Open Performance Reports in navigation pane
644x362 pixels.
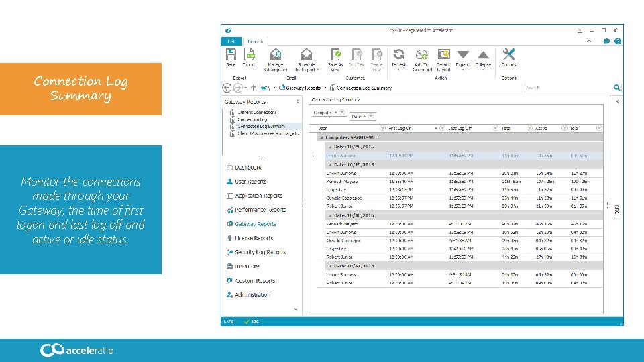tap(256, 210)
